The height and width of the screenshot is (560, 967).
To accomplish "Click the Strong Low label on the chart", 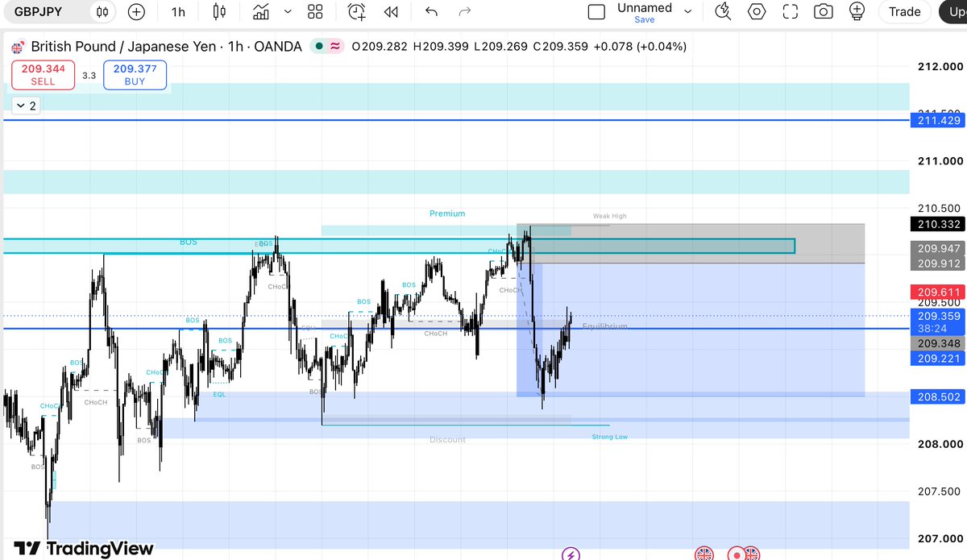I will (x=609, y=437).
